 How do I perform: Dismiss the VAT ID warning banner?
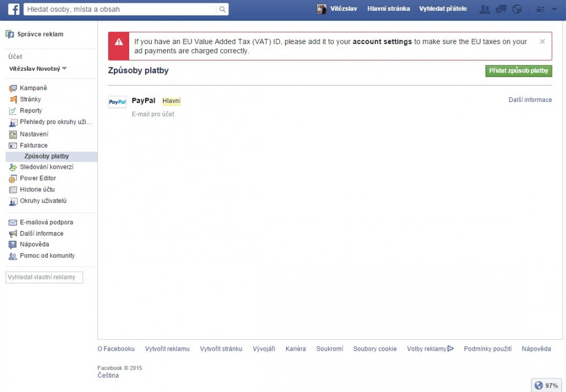pos(542,41)
